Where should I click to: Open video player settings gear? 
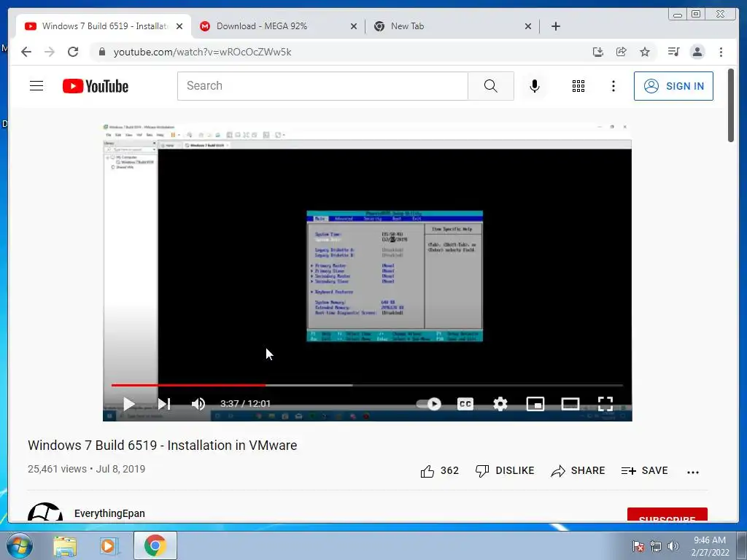tap(500, 404)
